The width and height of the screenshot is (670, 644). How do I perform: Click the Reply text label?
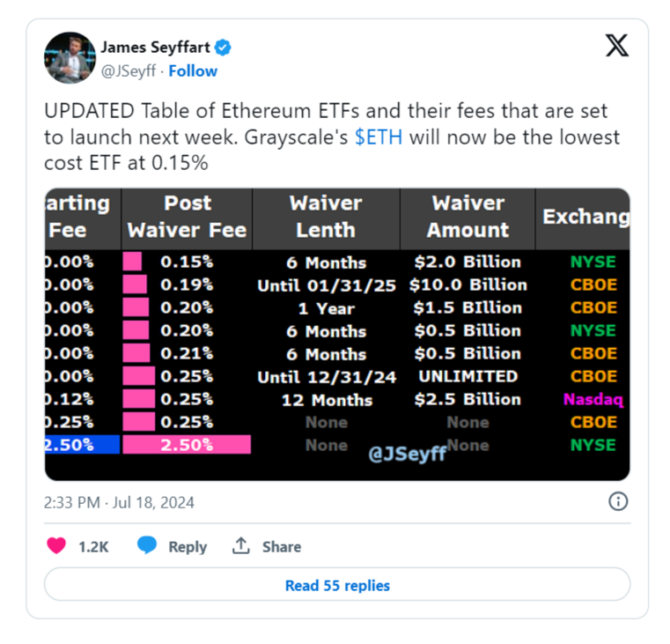tap(188, 546)
